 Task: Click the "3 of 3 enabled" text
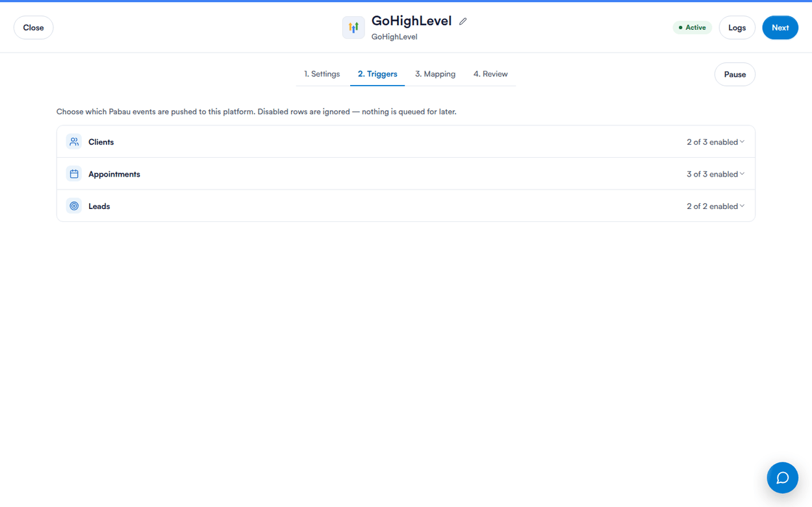pyautogui.click(x=712, y=174)
